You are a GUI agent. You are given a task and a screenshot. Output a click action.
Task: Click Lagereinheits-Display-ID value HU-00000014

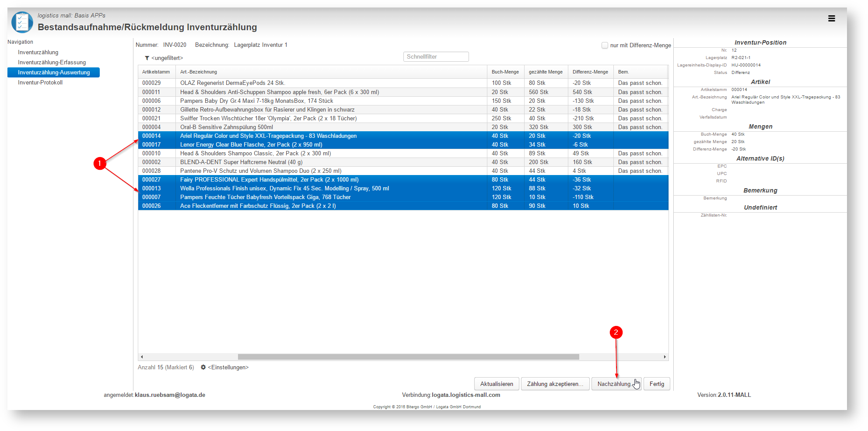[746, 65]
